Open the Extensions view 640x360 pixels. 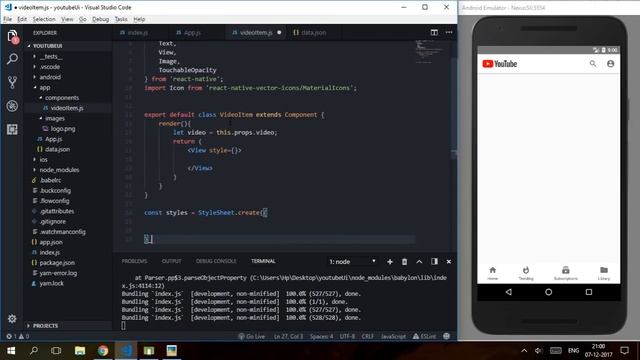[x=12, y=129]
